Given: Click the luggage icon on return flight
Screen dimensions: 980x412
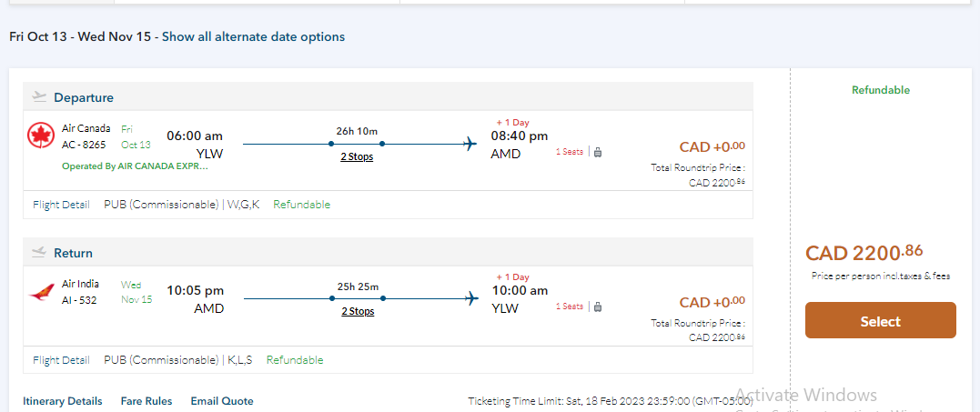Looking at the screenshot, I should pos(598,306).
